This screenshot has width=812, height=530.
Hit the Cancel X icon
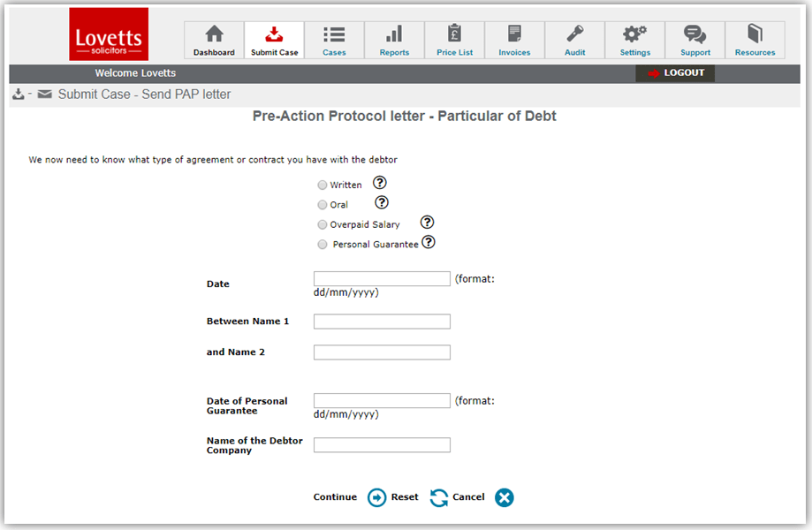[x=504, y=498]
